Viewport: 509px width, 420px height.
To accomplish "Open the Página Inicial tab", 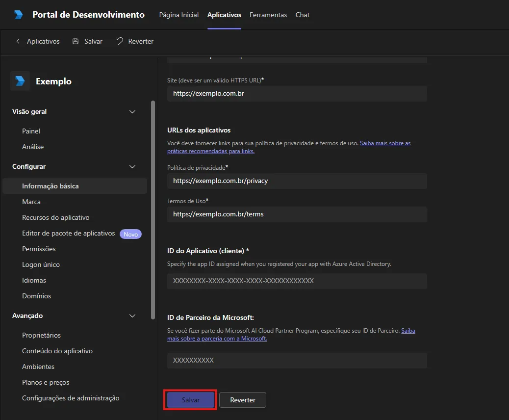I will pyautogui.click(x=179, y=15).
